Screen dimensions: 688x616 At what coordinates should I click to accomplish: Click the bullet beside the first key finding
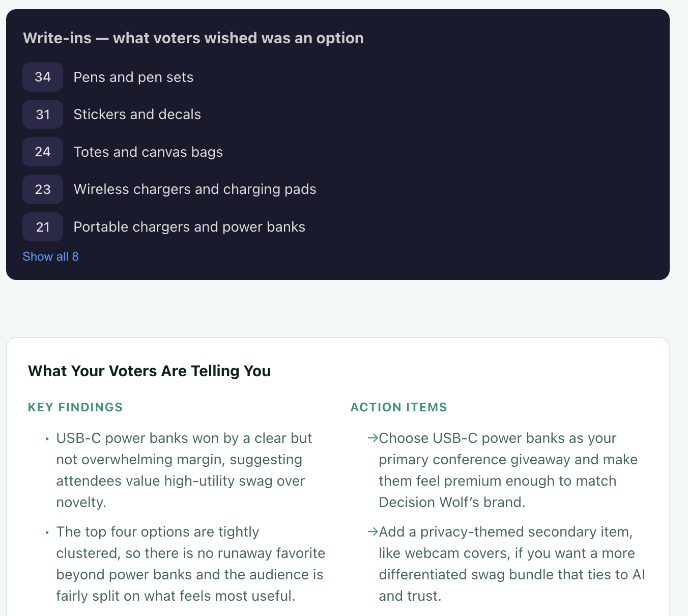point(46,439)
